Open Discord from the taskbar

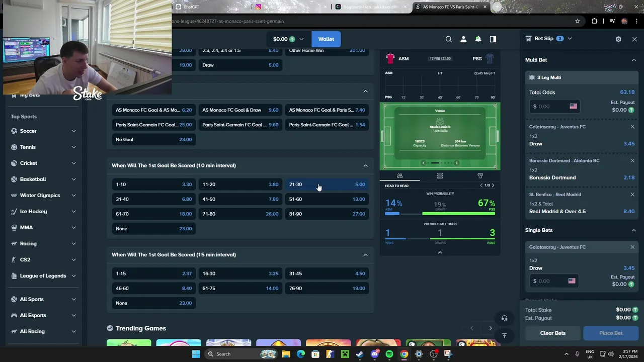pos(374,354)
